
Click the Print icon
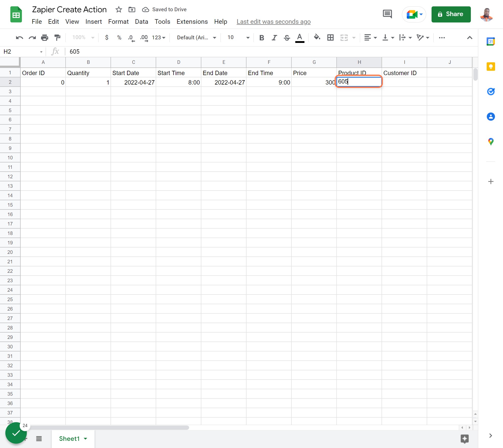[x=45, y=38]
